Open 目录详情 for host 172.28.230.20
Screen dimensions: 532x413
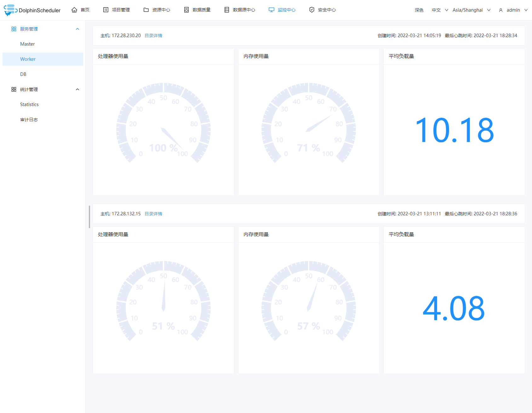[x=153, y=36]
